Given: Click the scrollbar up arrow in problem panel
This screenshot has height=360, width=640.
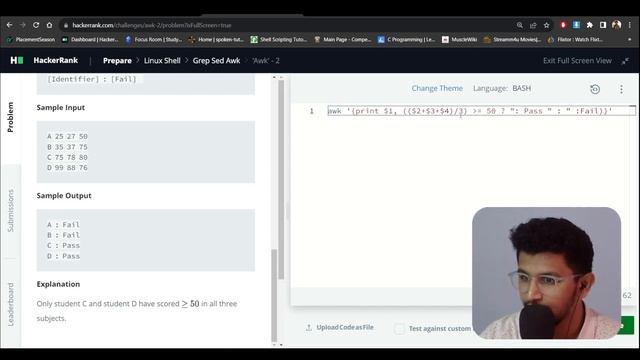Looking at the screenshot, I should 274,77.
